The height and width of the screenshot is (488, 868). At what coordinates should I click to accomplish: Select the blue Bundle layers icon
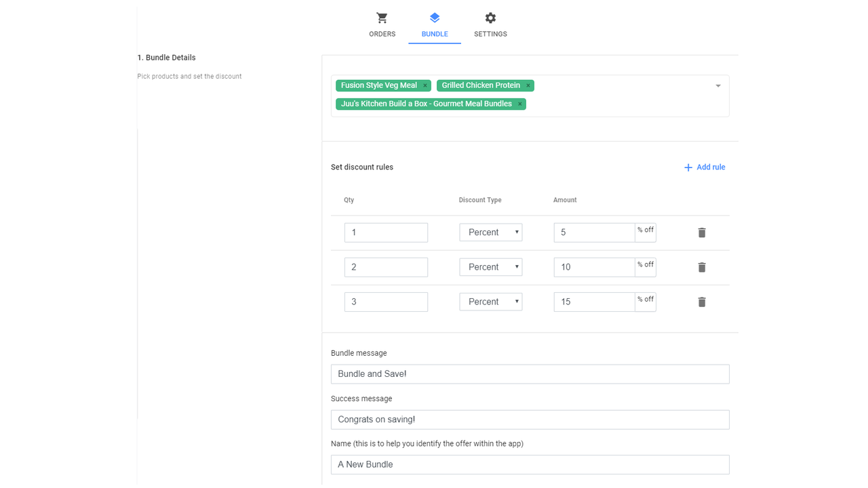click(x=434, y=18)
